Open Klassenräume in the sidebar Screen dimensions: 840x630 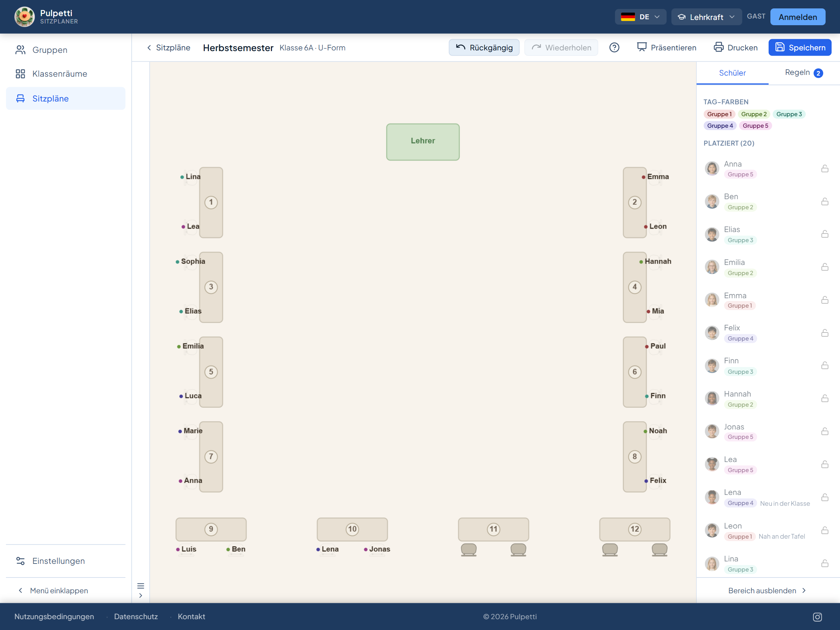65,73
